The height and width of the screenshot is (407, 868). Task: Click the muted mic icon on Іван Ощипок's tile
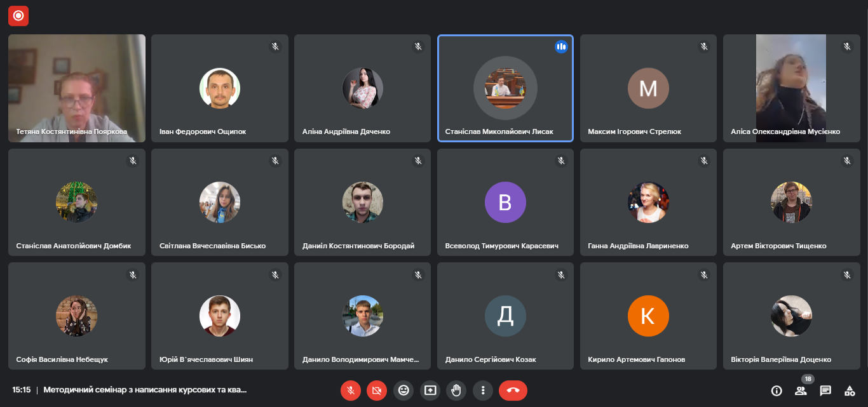tap(275, 46)
